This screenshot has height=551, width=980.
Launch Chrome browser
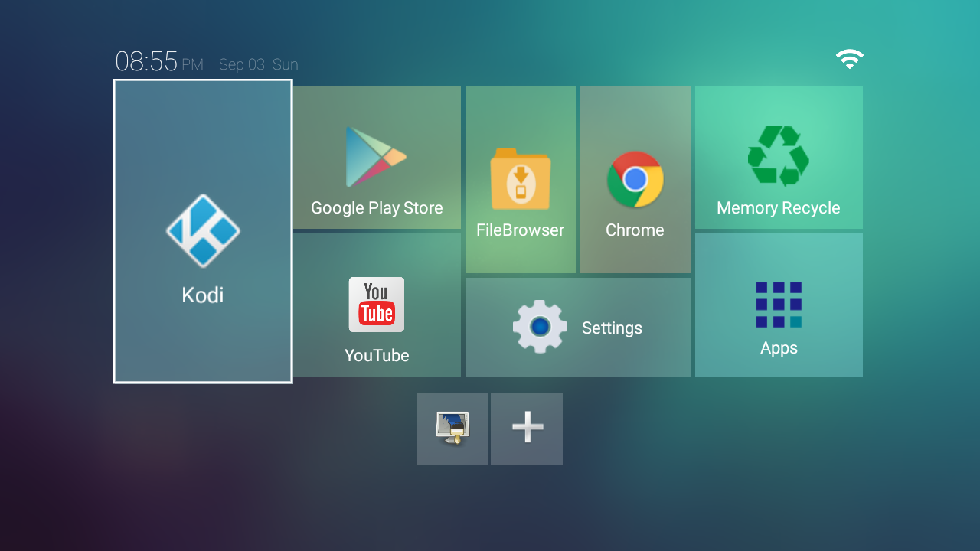635,179
